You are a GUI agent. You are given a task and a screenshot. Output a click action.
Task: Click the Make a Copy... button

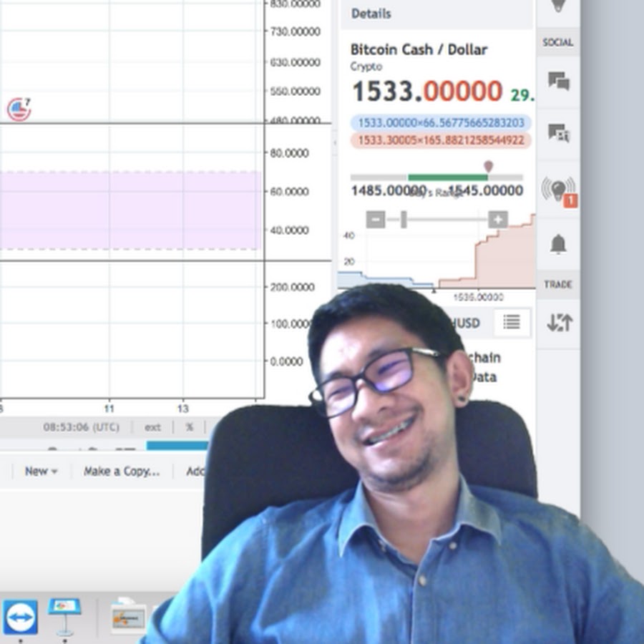[122, 472]
